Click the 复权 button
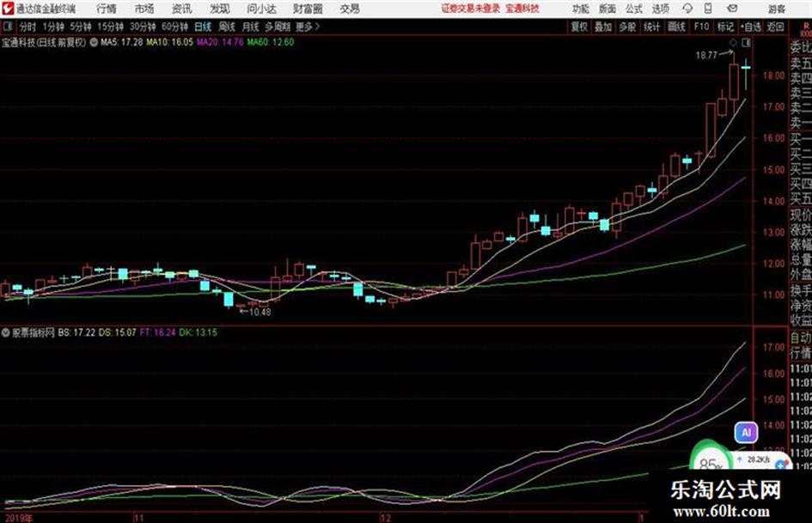The width and height of the screenshot is (812, 523). 579,27
